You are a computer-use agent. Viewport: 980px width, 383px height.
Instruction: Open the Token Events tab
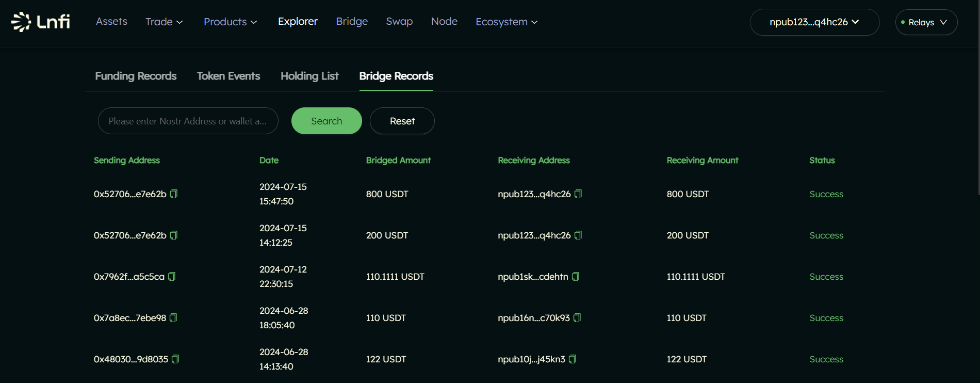click(x=228, y=76)
